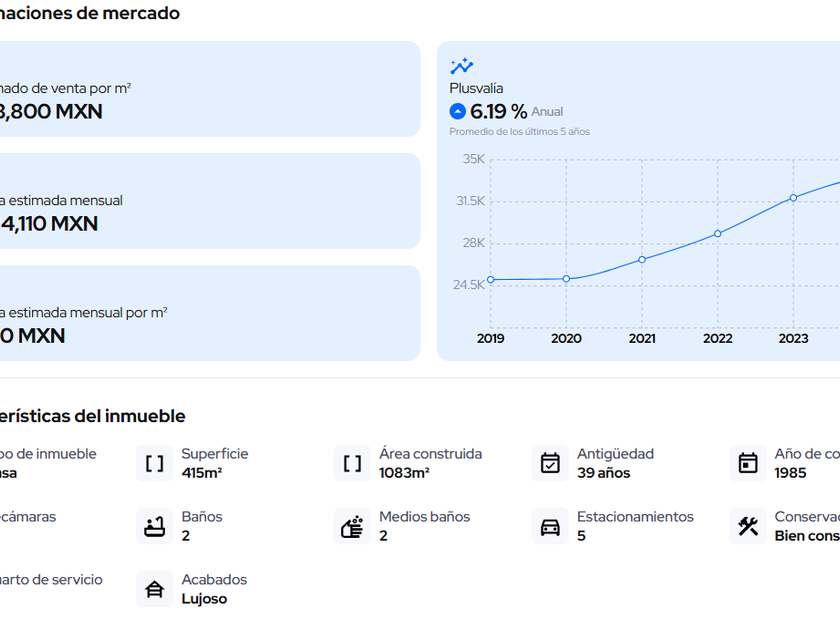Click the Estacionamientos car icon
840x630 pixels.
click(x=550, y=527)
